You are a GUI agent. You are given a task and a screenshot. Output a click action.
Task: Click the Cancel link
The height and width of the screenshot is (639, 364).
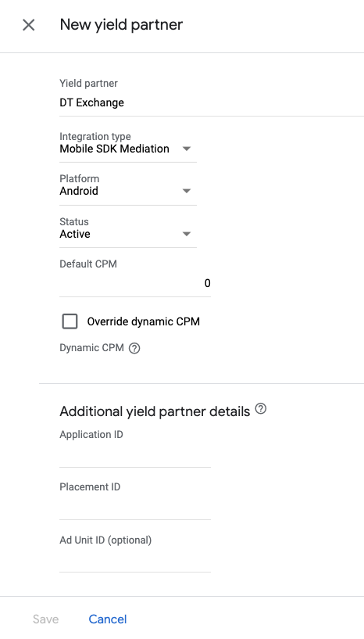[108, 619]
